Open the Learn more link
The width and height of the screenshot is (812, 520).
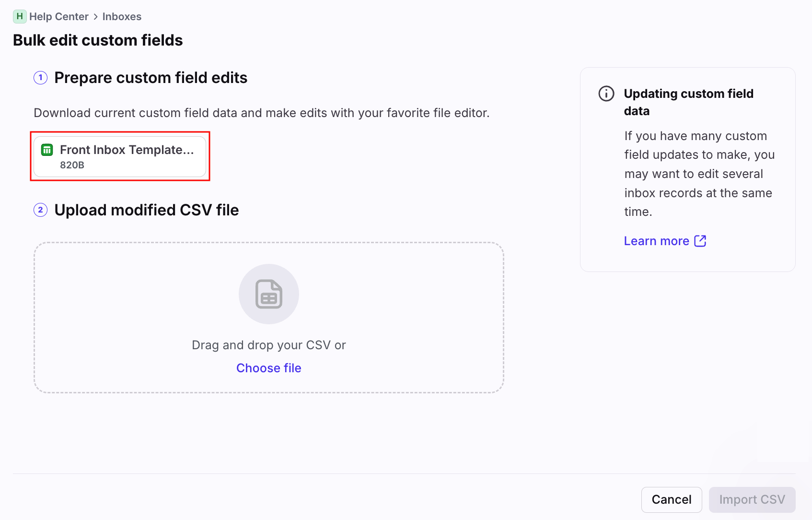656,241
